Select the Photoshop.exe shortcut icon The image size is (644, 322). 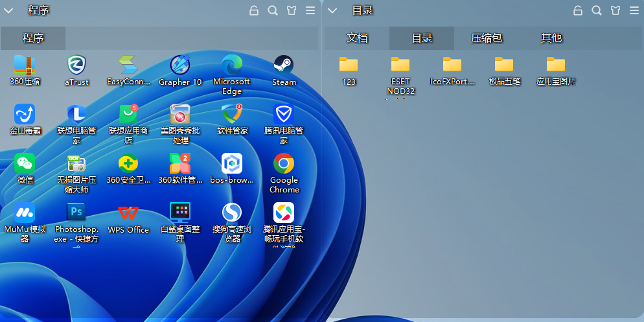76,213
